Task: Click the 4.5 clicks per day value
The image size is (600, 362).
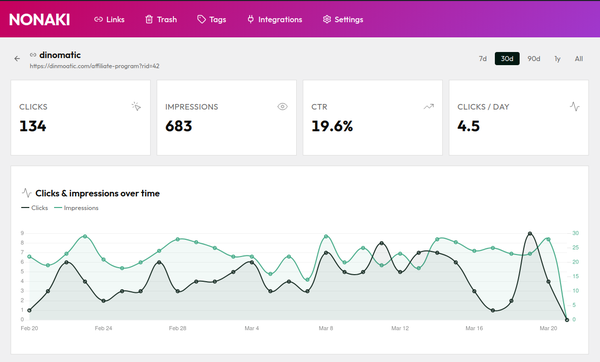Action: point(468,126)
